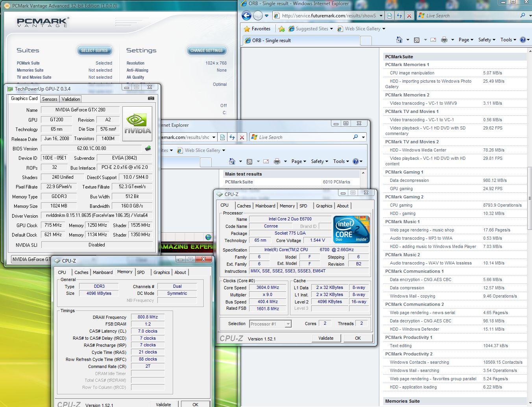This screenshot has width=532, height=407.
Task: Click Help icon in ORB browser command bar
Action: [x=523, y=40]
